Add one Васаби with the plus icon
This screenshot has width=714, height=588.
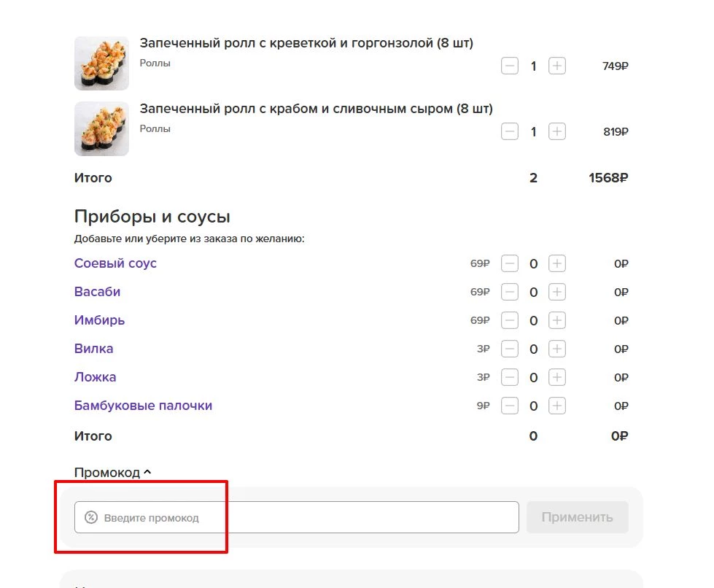click(x=556, y=292)
